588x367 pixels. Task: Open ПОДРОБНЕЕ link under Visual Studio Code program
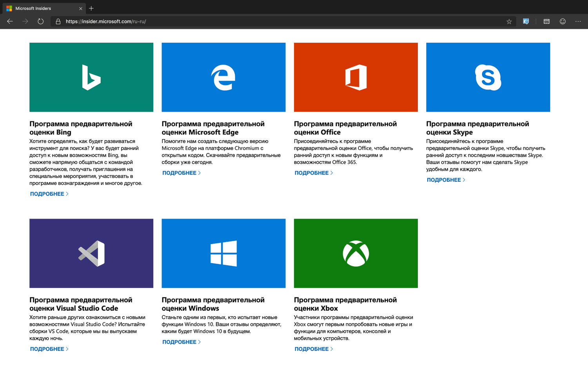point(49,349)
